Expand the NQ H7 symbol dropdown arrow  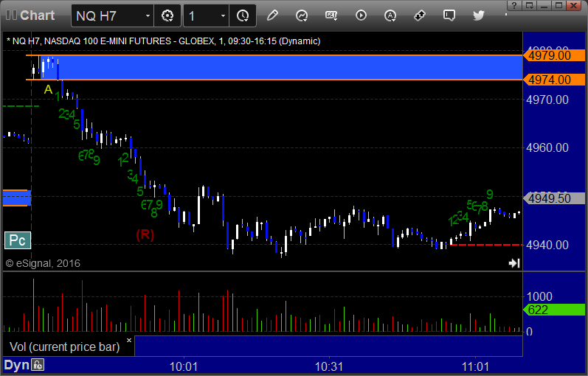(x=148, y=15)
